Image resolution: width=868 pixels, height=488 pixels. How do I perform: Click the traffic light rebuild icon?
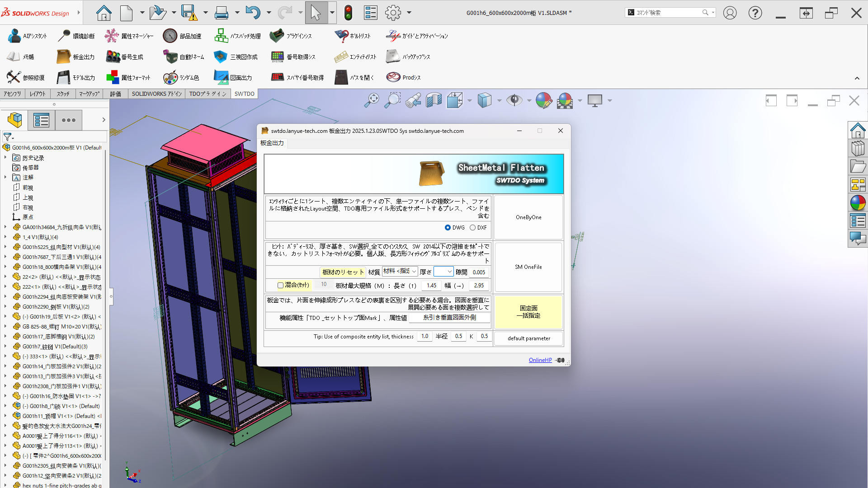coord(348,13)
